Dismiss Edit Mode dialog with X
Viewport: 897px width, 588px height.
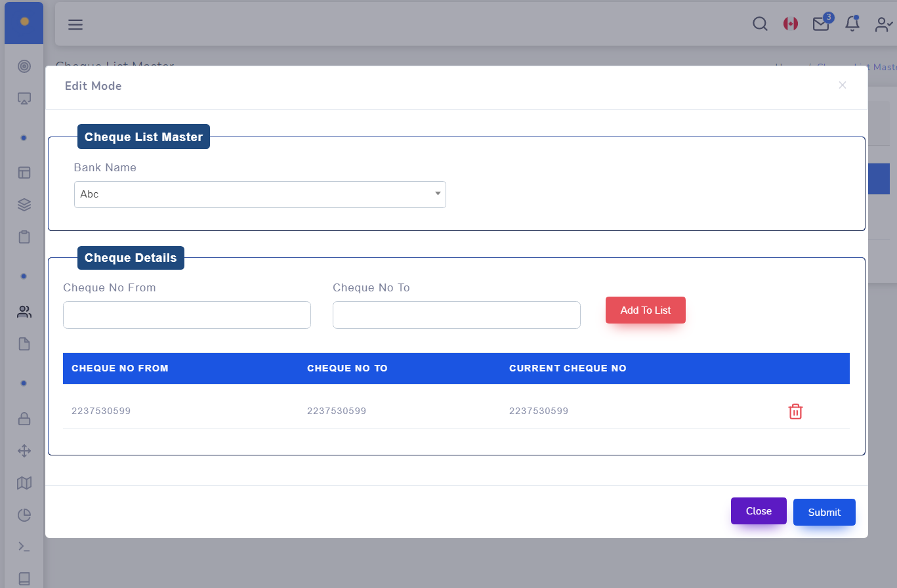coord(843,85)
